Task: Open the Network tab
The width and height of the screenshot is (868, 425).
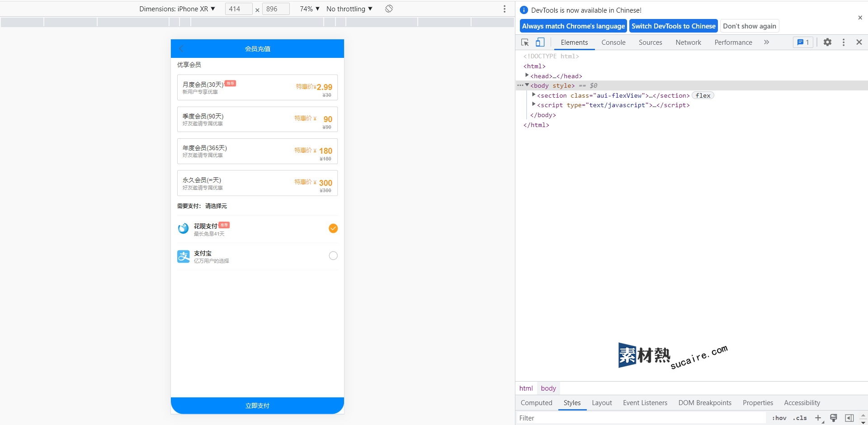Action: coord(688,42)
